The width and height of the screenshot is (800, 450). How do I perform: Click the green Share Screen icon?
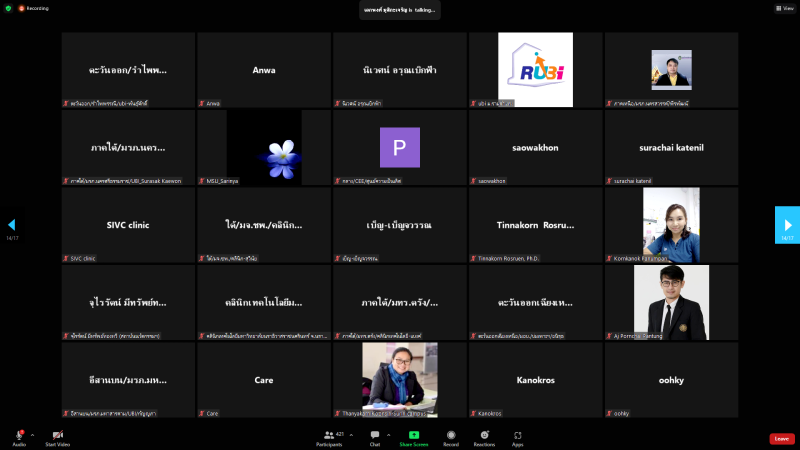click(x=413, y=435)
